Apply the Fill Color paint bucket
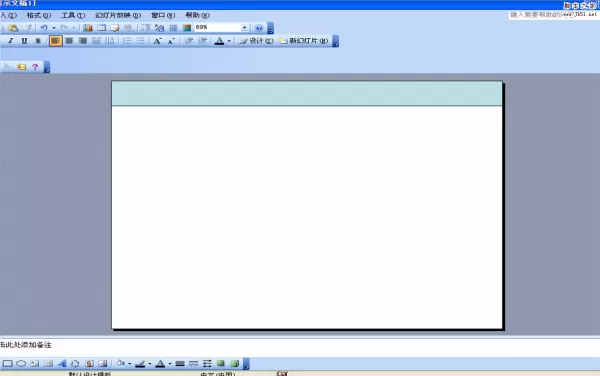The height and width of the screenshot is (376, 600). coord(121,364)
